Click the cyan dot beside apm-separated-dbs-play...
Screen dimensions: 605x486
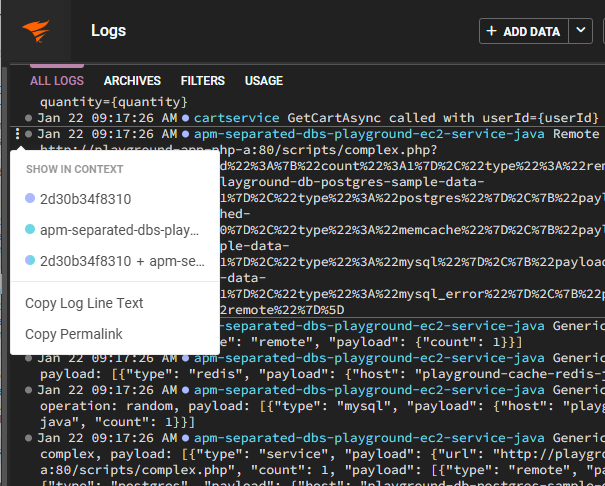click(x=30, y=229)
